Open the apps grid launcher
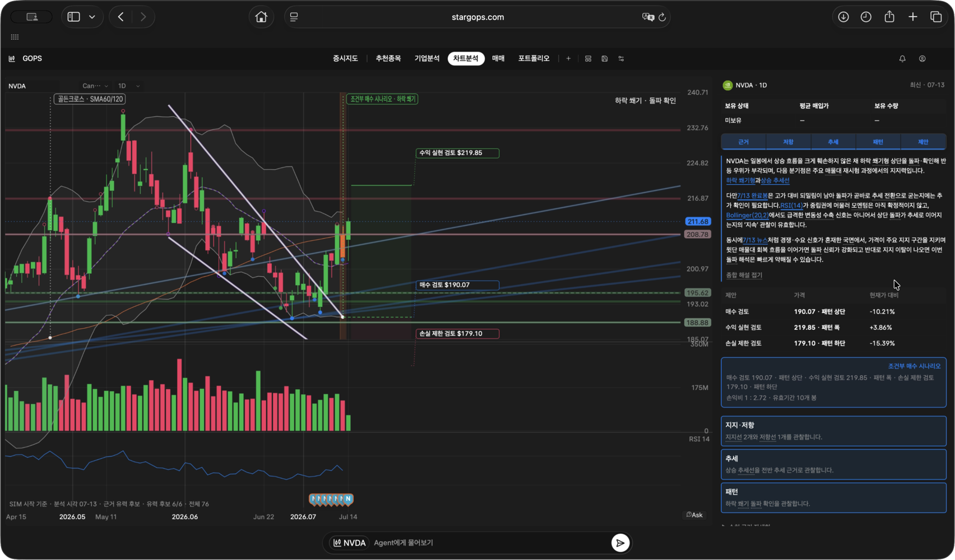The image size is (955, 560). (15, 37)
